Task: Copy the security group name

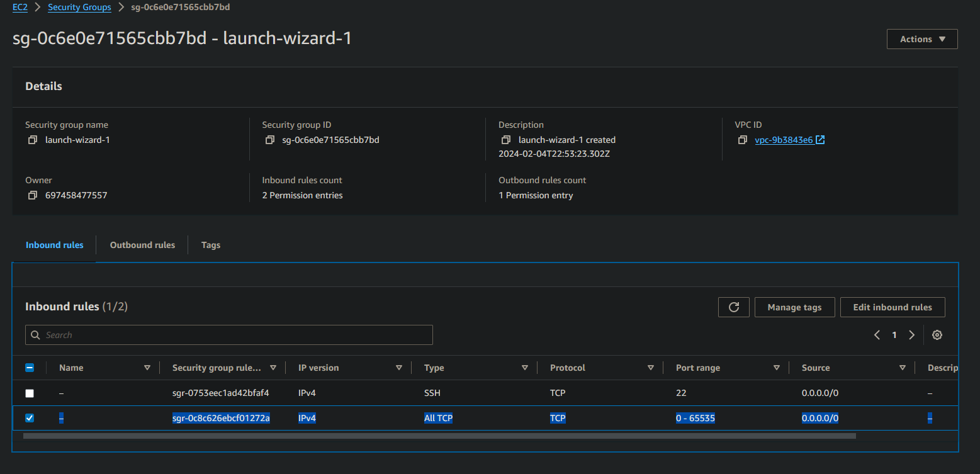Action: (33, 140)
